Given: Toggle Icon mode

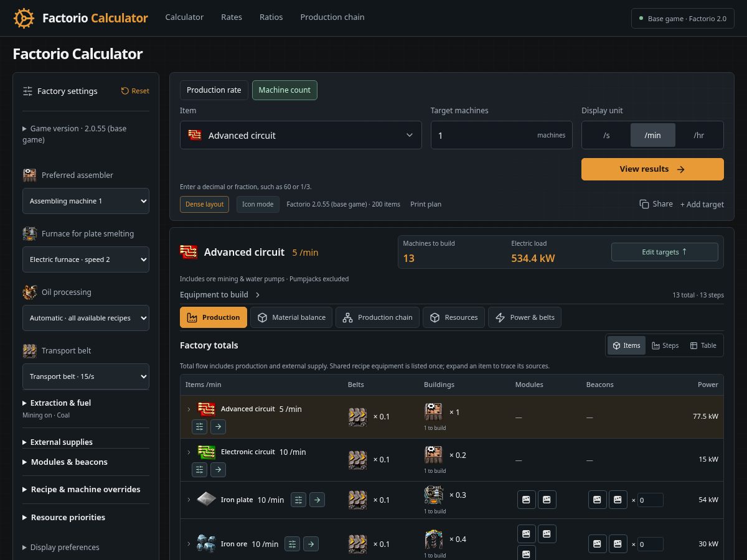Looking at the screenshot, I should (258, 204).
